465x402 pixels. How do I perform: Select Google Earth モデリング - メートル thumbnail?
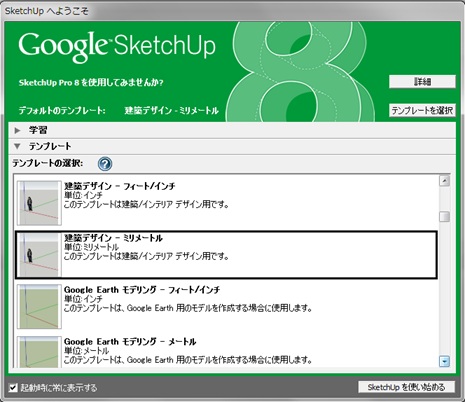pos(39,352)
